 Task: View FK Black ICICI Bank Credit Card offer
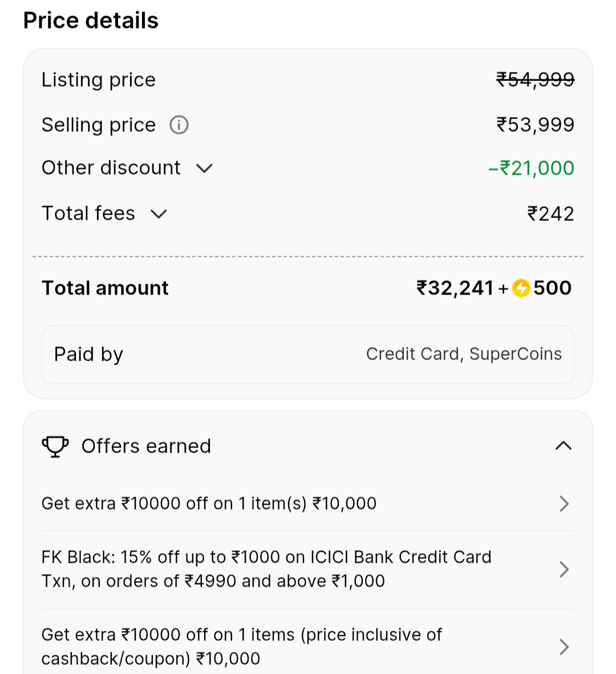pyautogui.click(x=266, y=569)
